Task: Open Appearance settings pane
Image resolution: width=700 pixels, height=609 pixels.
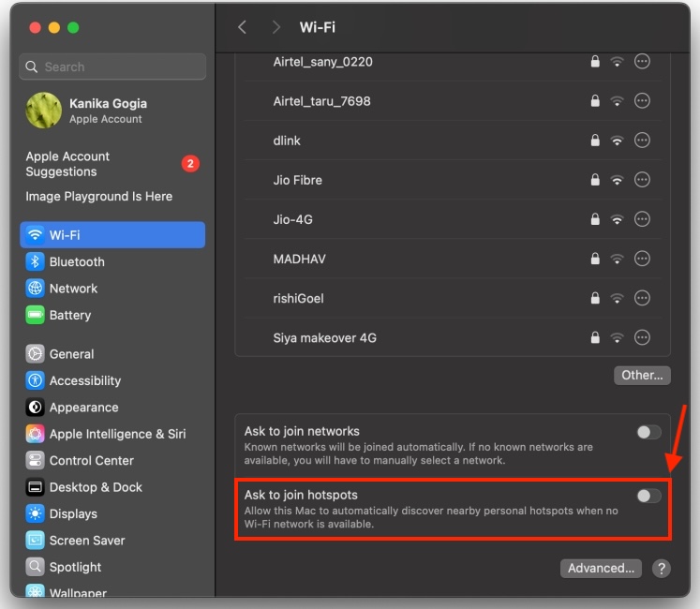Action: 112,408
